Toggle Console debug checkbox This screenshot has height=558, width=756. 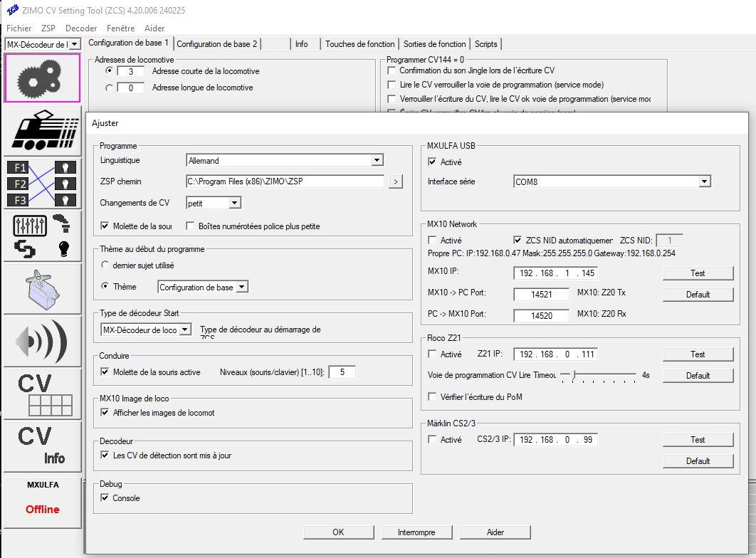coord(104,498)
